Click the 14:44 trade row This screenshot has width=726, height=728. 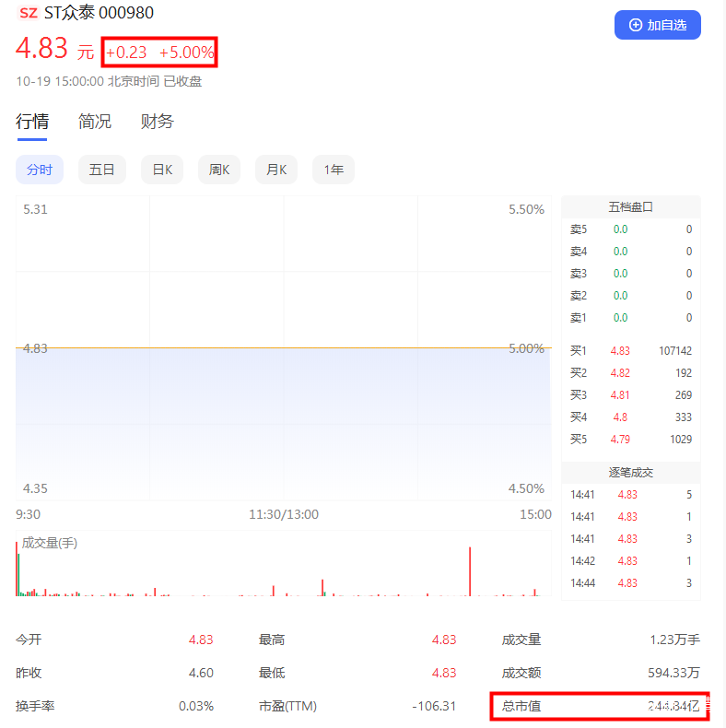(631, 583)
